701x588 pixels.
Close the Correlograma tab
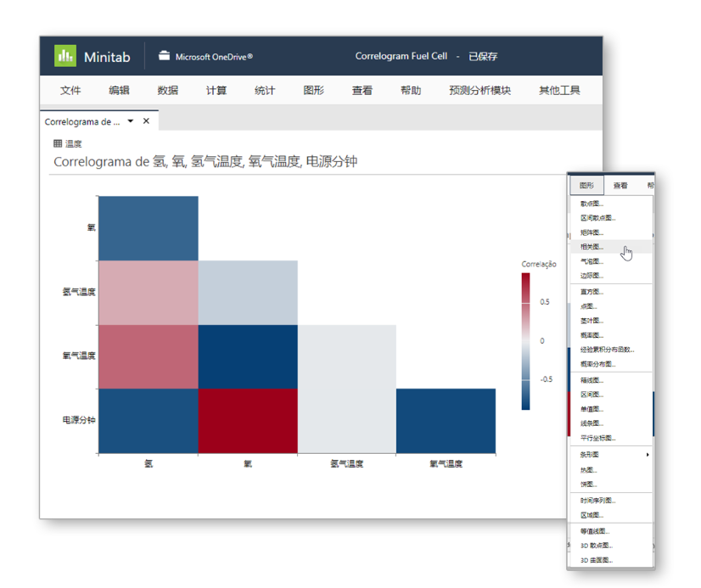pos(146,121)
